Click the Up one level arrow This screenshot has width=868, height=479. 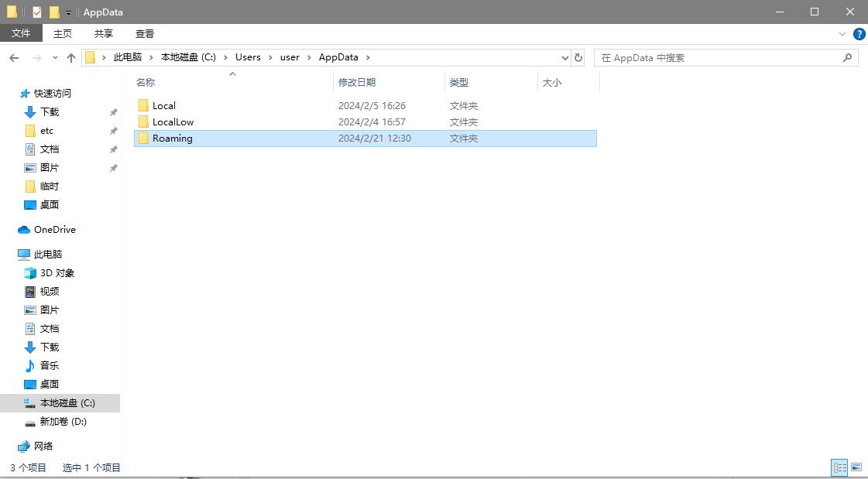pyautogui.click(x=71, y=58)
